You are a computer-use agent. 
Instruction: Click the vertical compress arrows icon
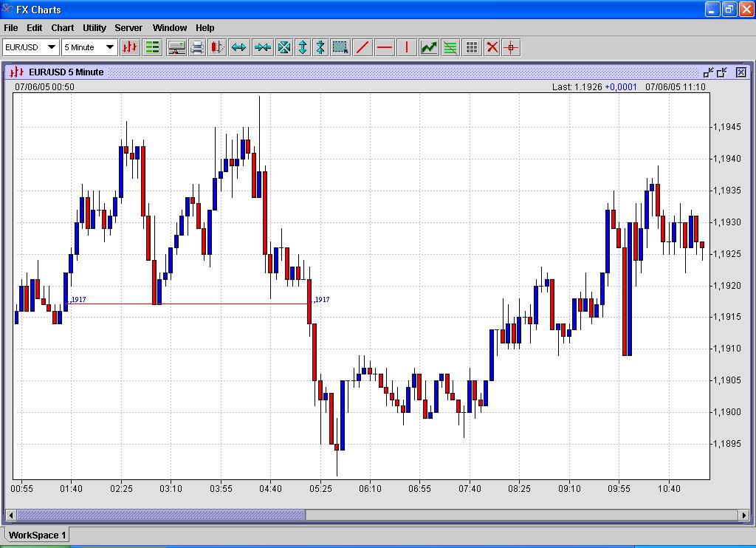pyautogui.click(x=320, y=47)
